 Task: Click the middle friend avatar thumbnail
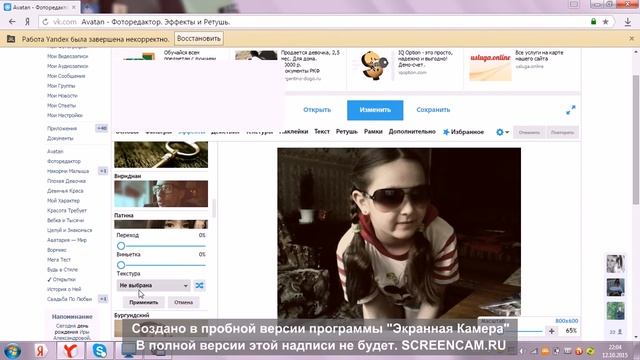click(x=615, y=287)
